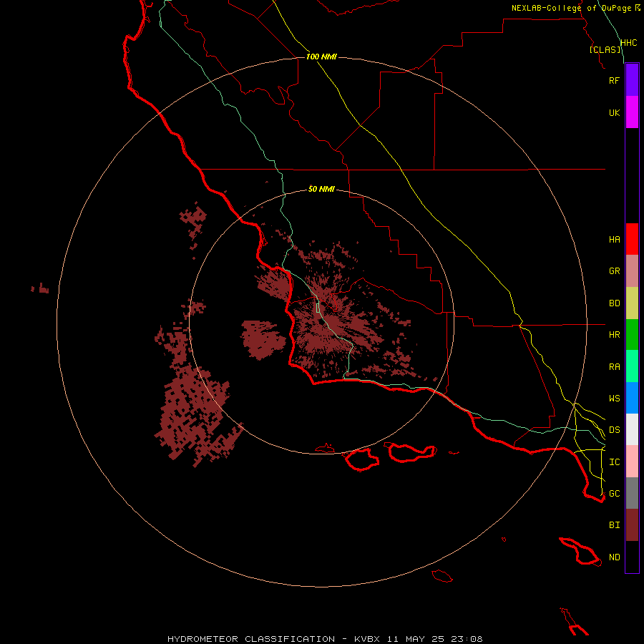Click the HYDROMETEOR CLASSIFICATION title text
Image resolution: width=644 pixels, height=644 pixels.
251,639
